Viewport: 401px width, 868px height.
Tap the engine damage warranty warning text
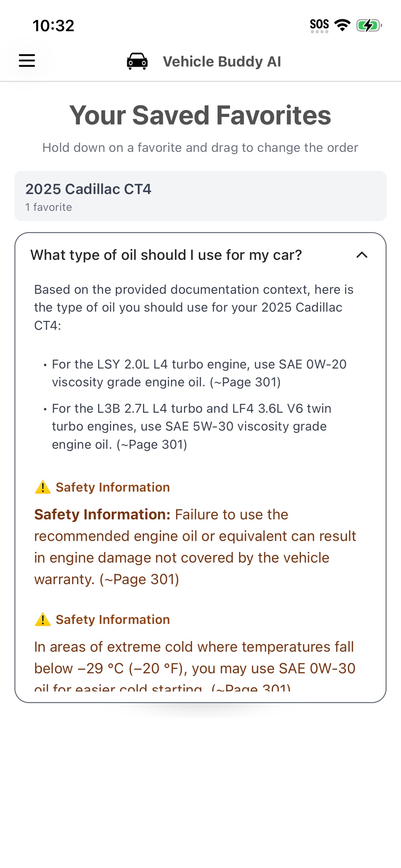coord(195,547)
